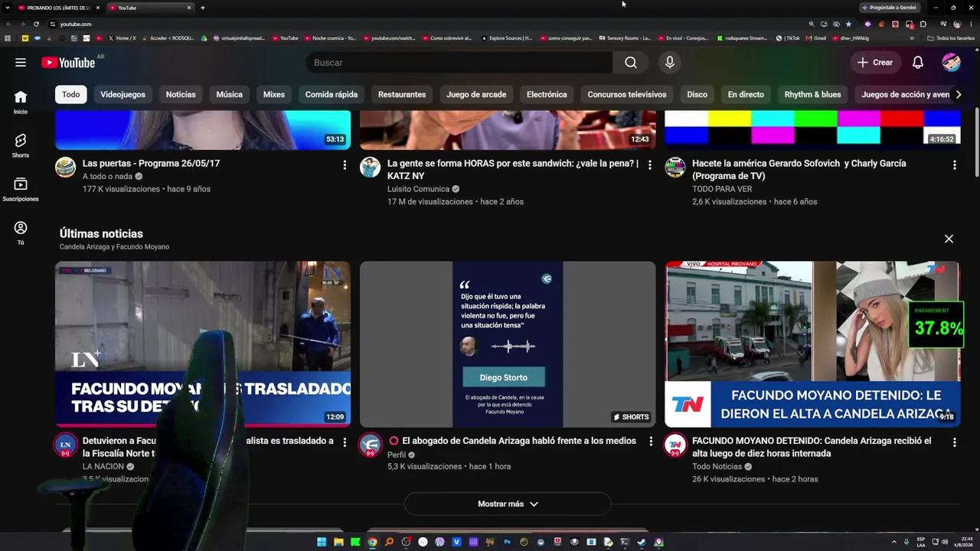Filter by Restaurantes chip
This screenshot has width=980, height=551.
click(x=402, y=95)
